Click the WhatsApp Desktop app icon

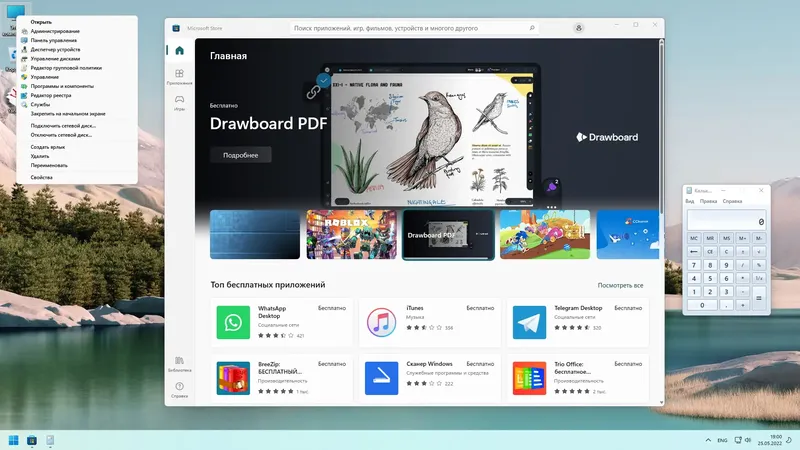point(233,322)
